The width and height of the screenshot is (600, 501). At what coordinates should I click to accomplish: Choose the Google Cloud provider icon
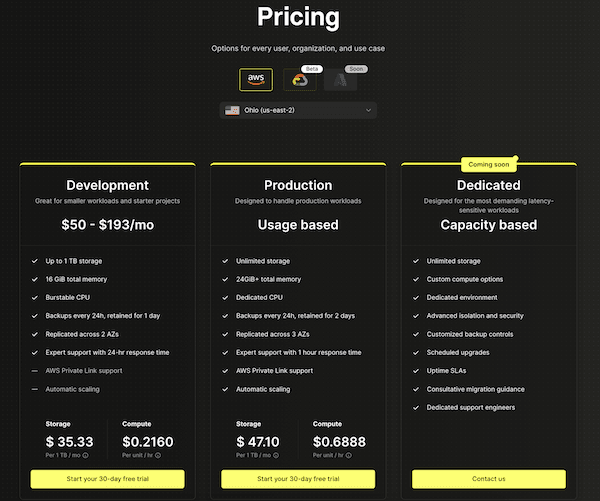(297, 80)
